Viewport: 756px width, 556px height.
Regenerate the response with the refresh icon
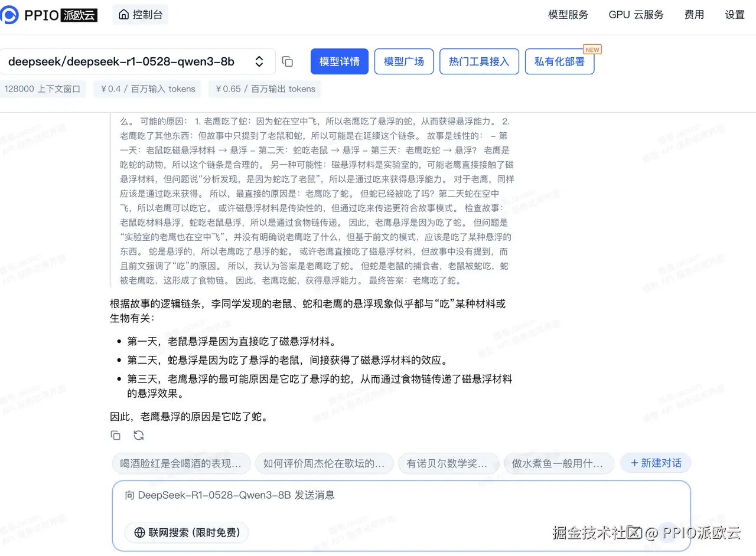[139, 436]
